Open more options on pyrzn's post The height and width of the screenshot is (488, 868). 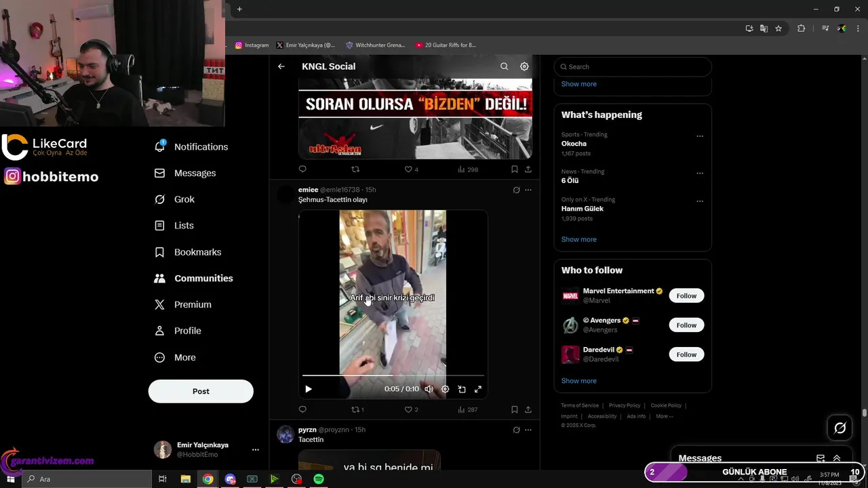click(x=528, y=430)
